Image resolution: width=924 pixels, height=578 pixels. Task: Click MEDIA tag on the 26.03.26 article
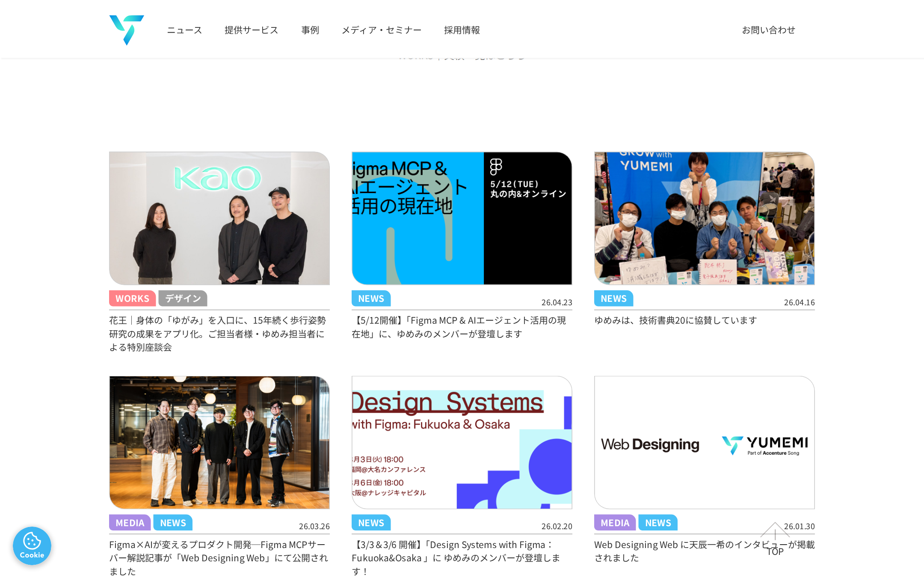coord(130,523)
